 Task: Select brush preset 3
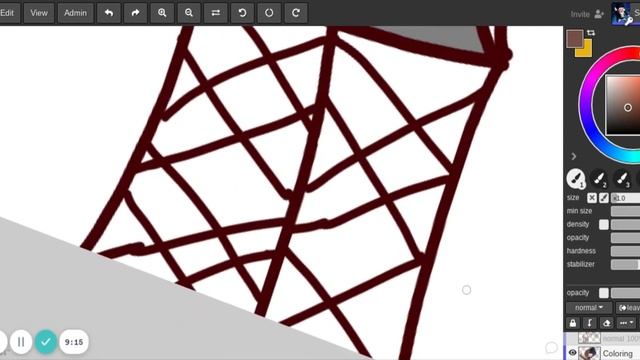622,178
